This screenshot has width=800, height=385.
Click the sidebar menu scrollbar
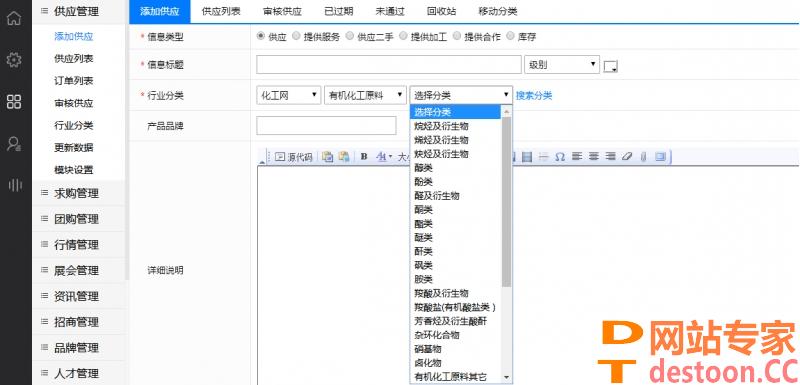pyautogui.click(x=127, y=140)
